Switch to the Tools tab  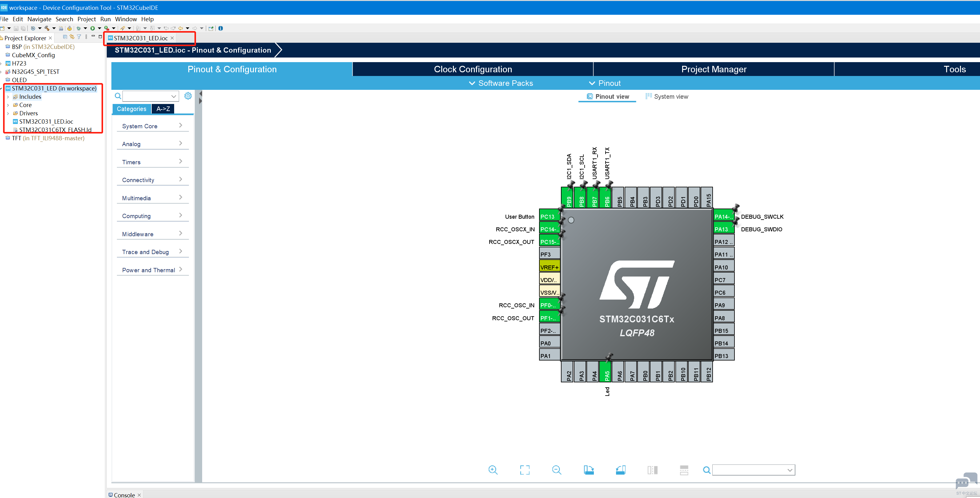click(x=954, y=69)
